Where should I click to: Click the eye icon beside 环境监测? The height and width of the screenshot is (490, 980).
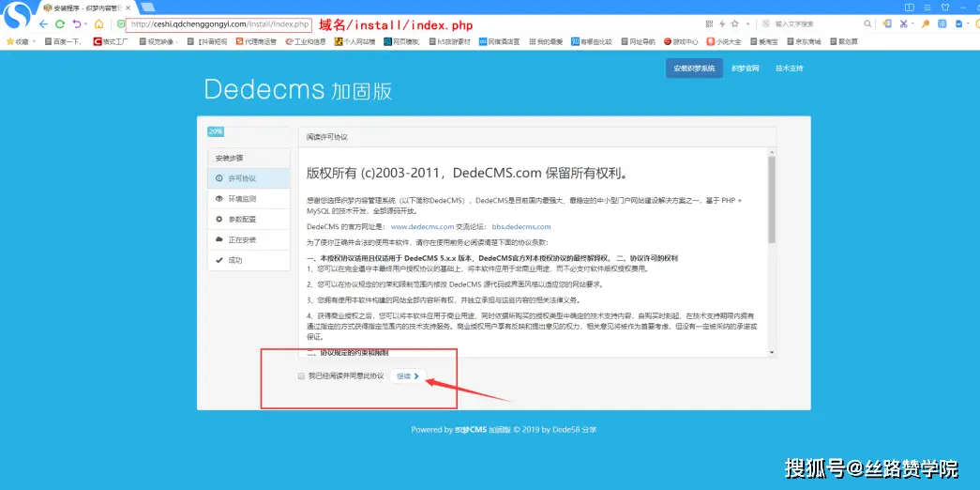[219, 198]
